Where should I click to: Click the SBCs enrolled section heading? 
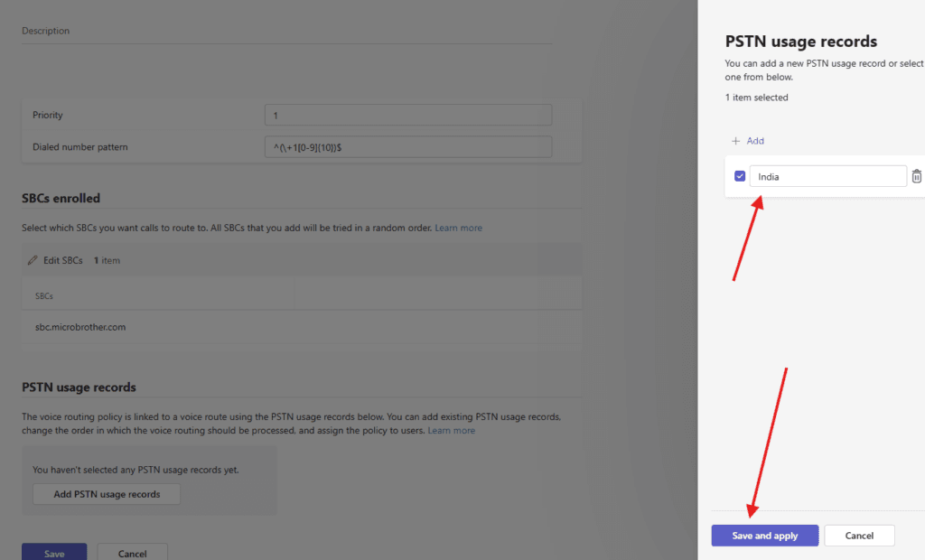(61, 198)
